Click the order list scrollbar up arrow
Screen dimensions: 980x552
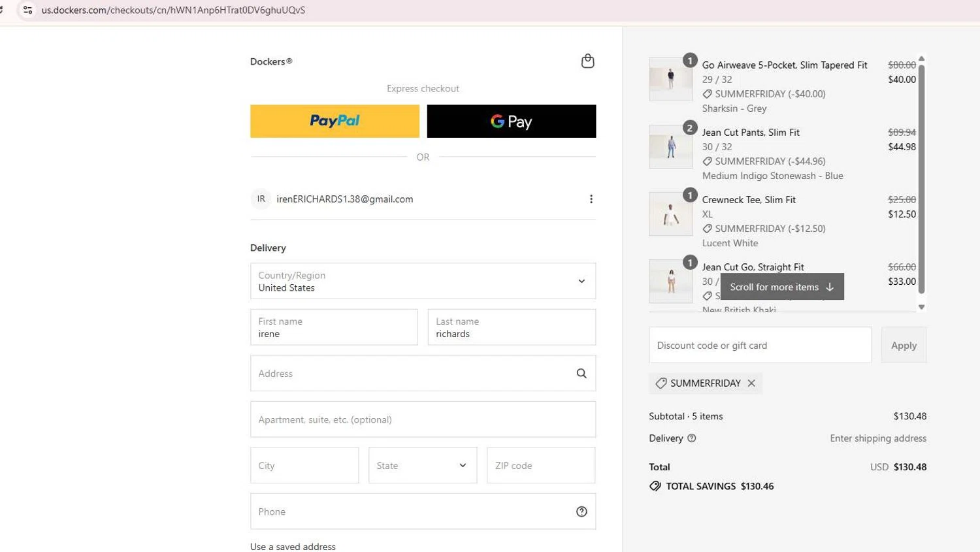click(922, 58)
